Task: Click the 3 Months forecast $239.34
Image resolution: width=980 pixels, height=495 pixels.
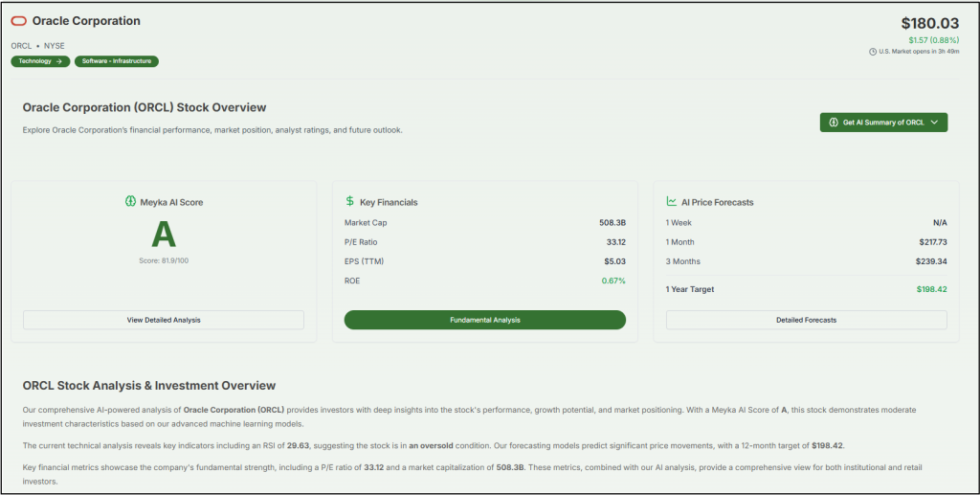Action: pyautogui.click(x=929, y=261)
